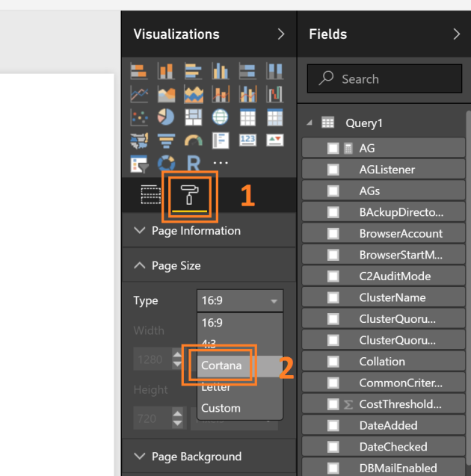This screenshot has height=476, width=471.
Task: Check the AGListener field checkbox
Action: coord(333,170)
